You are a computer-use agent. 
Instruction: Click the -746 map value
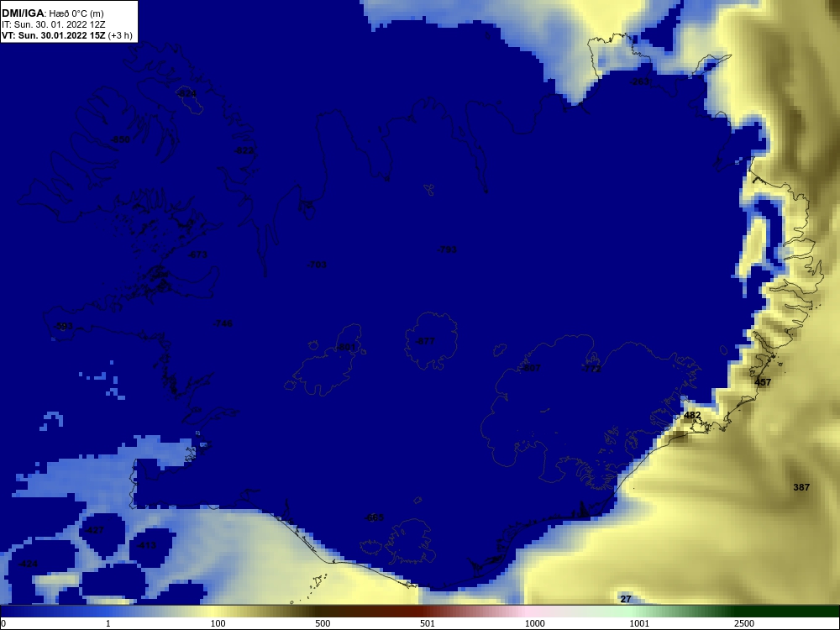(x=223, y=323)
